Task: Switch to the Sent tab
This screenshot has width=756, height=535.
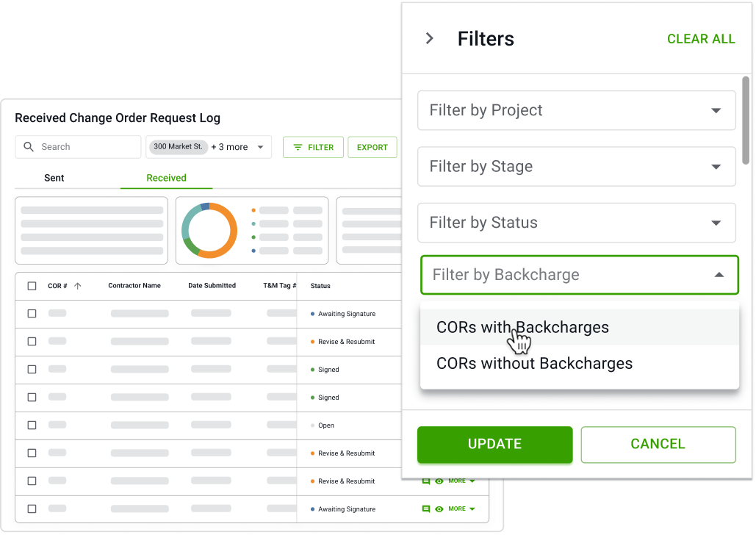Action: coord(54,178)
